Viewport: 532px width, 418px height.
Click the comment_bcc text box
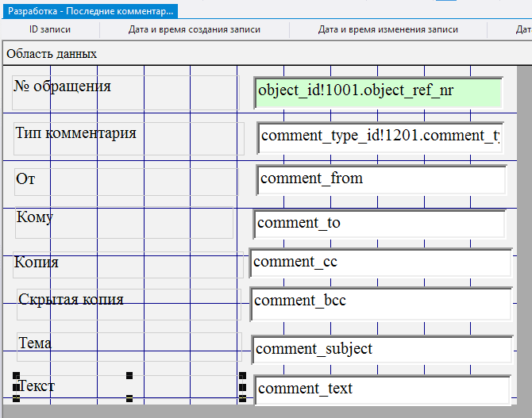tap(381, 302)
